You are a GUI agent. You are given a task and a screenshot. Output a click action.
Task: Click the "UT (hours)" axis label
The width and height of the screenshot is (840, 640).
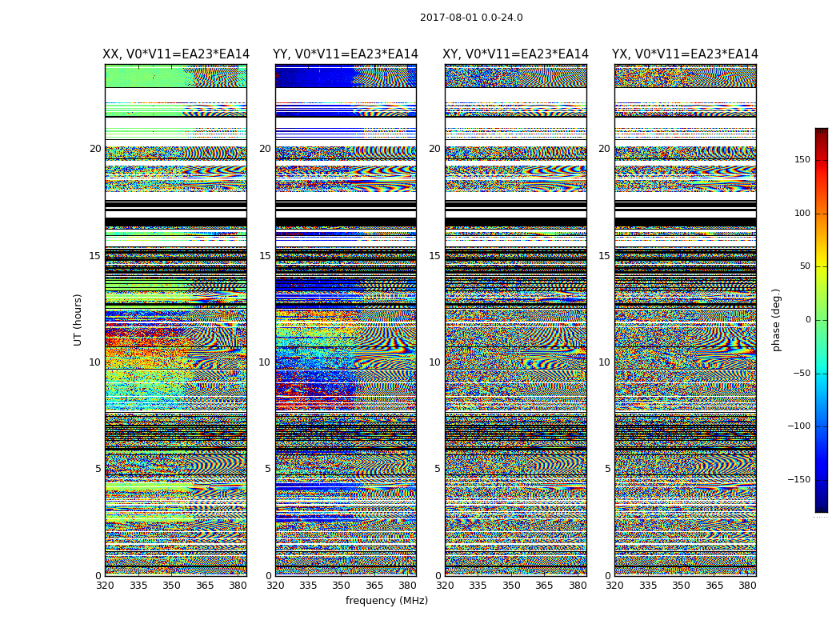(78, 320)
